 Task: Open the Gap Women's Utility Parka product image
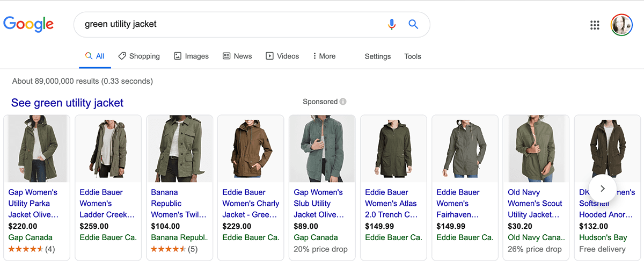(x=37, y=148)
